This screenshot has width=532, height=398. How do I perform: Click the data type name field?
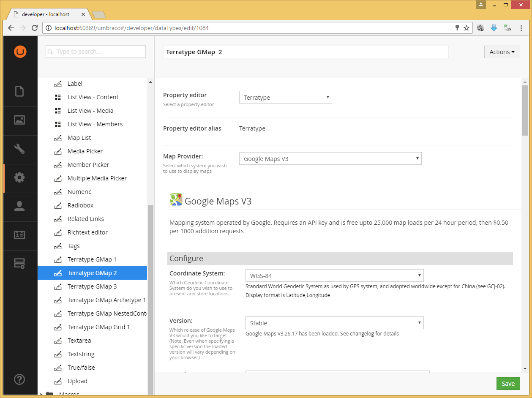(x=306, y=52)
